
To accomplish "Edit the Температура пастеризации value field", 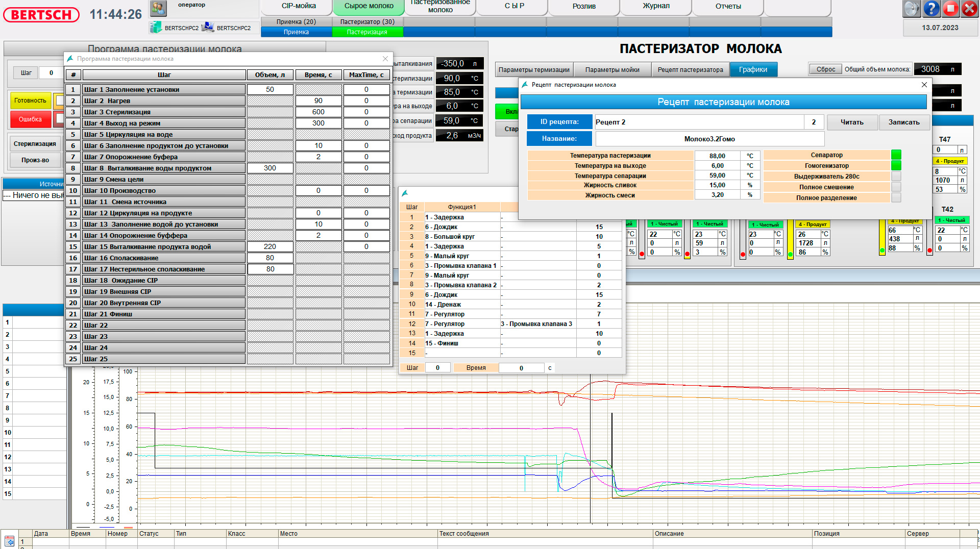I will click(x=717, y=156).
